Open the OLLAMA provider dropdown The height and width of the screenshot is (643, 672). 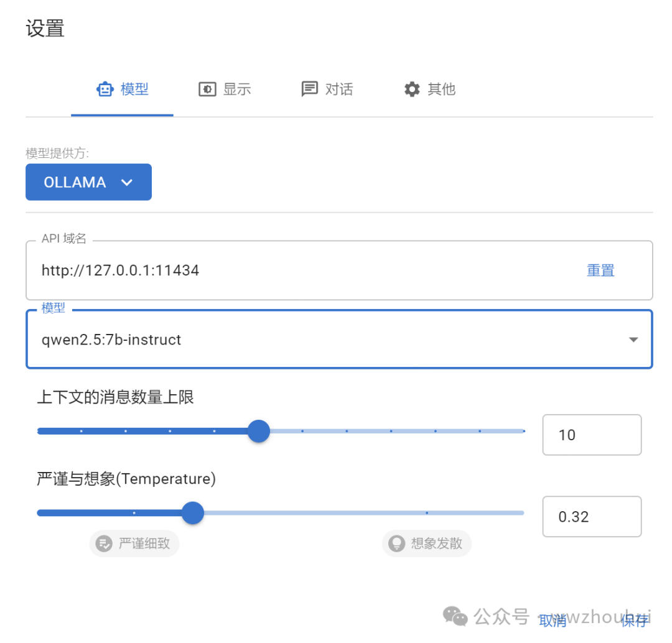tap(88, 182)
